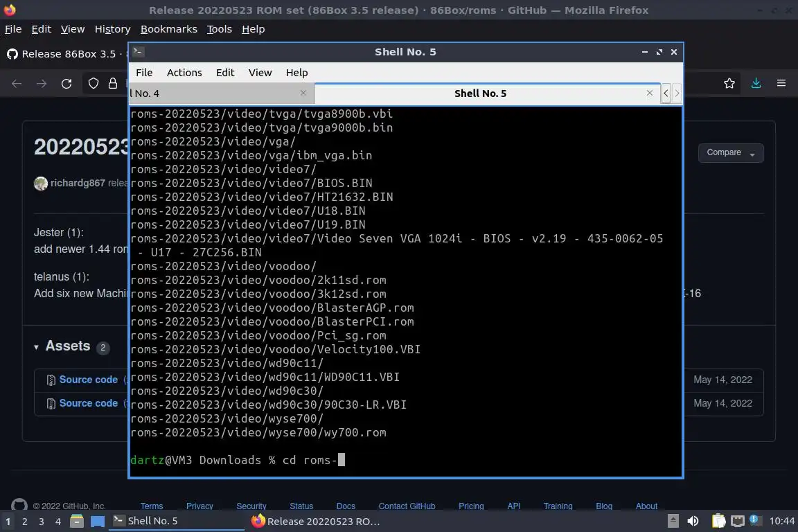Open GitHub Status footer link

pos(301,506)
